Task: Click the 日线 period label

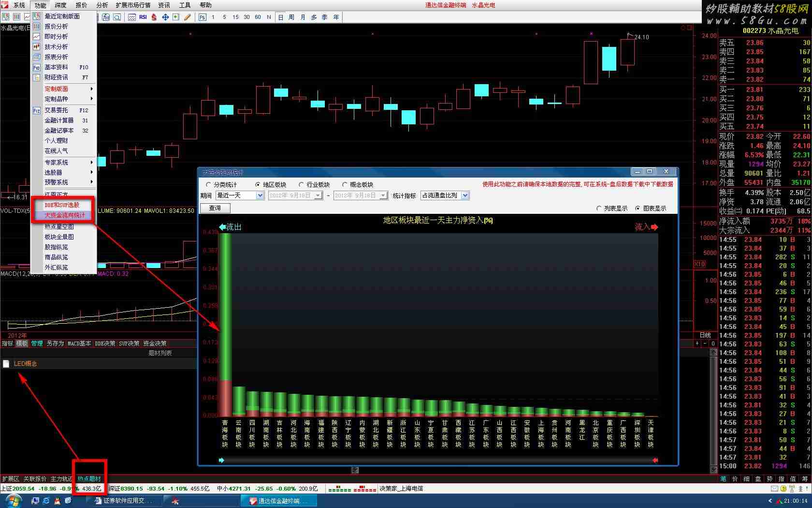Action: click(705, 335)
